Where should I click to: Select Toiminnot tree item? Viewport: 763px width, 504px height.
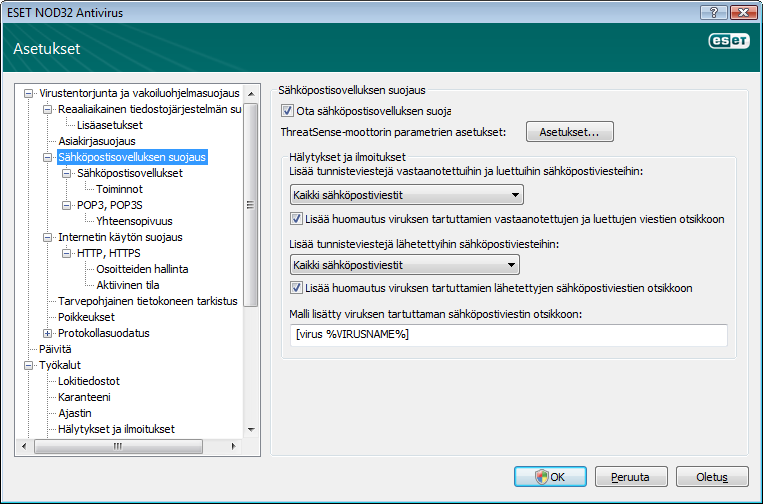point(119,189)
